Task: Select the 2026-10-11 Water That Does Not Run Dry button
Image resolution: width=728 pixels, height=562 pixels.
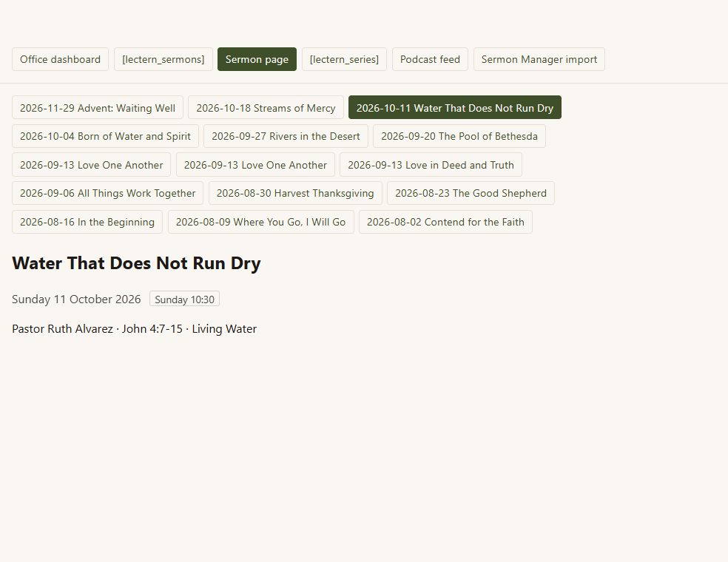Action: point(454,108)
